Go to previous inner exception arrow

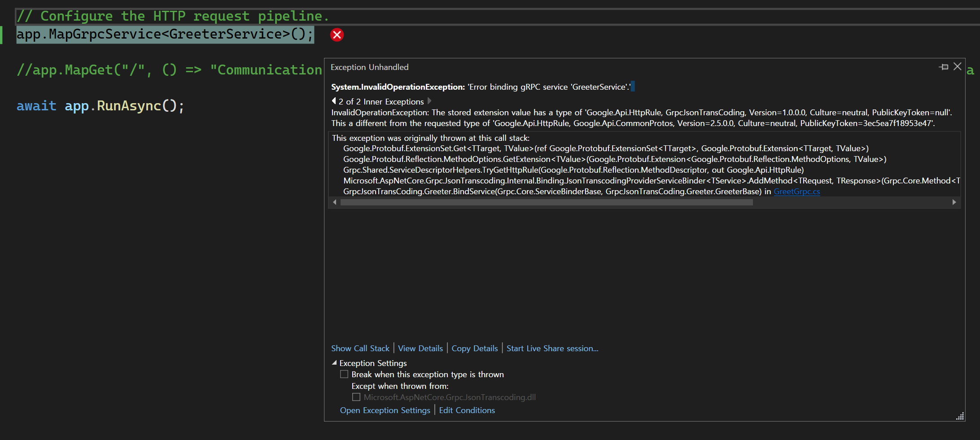[334, 101]
